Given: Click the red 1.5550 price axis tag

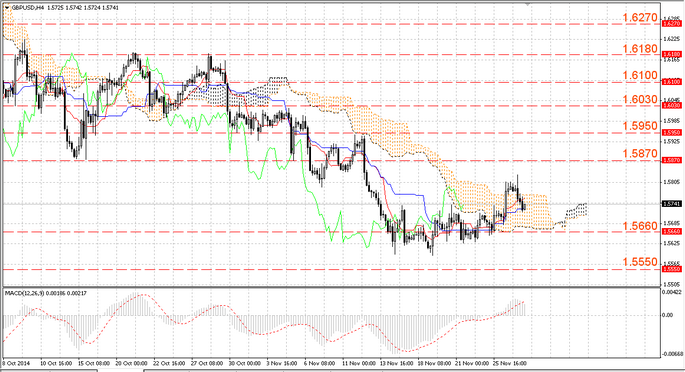Looking at the screenshot, I should [x=672, y=269].
